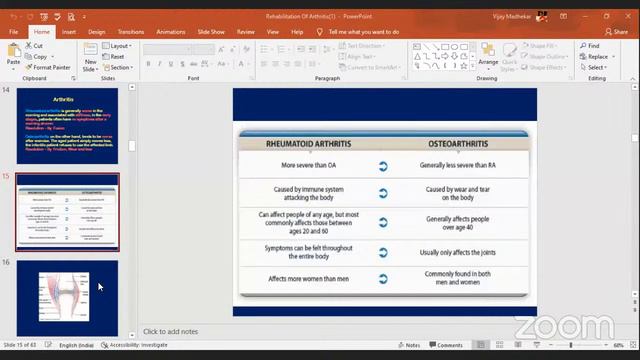
Task: Switch to Reading view icon
Action: click(x=518, y=345)
